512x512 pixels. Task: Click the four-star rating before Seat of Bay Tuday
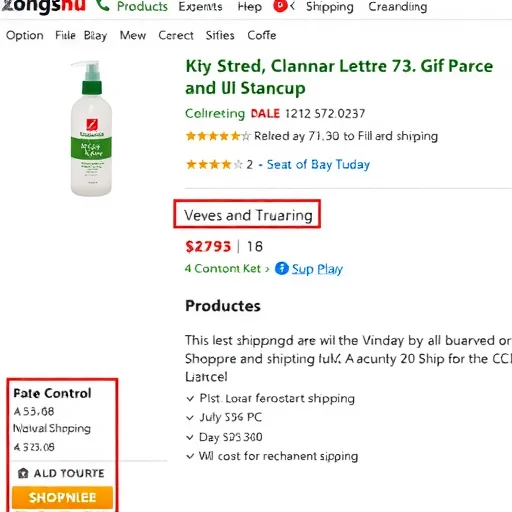(x=214, y=164)
